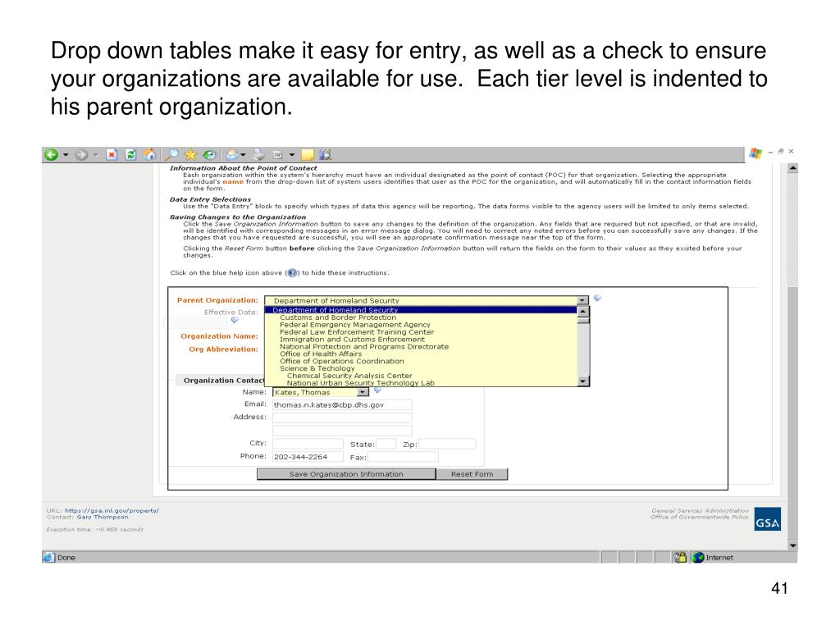
Task: Click the Done status page icon
Action: [x=48, y=558]
